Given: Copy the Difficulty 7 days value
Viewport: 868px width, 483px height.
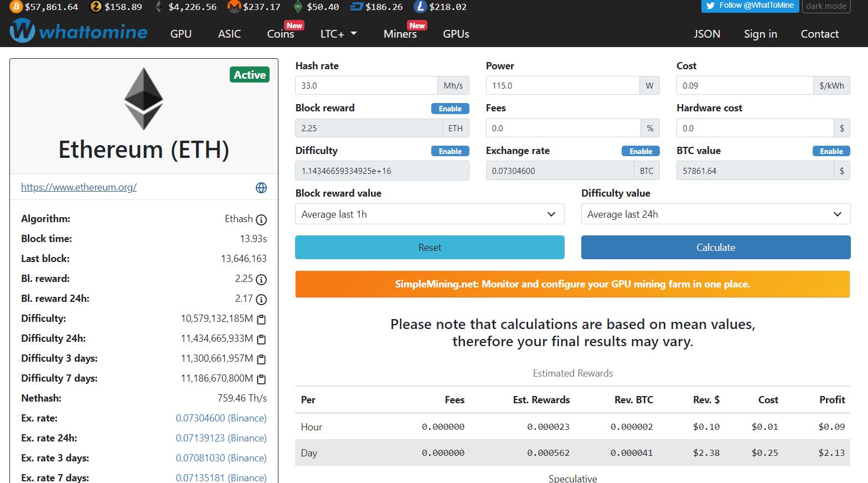Looking at the screenshot, I should point(261,379).
